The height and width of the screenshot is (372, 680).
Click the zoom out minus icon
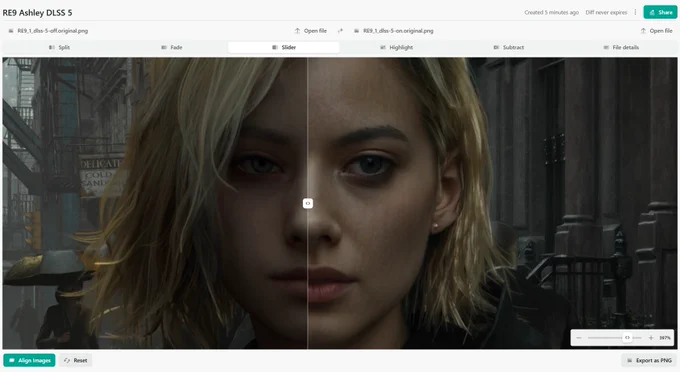[579, 338]
